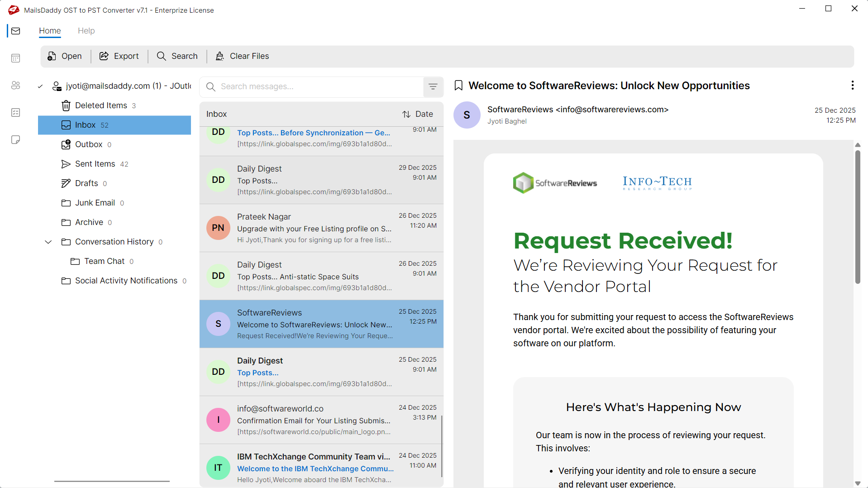Open the three-dot more options menu
The image size is (868, 488).
point(853,86)
